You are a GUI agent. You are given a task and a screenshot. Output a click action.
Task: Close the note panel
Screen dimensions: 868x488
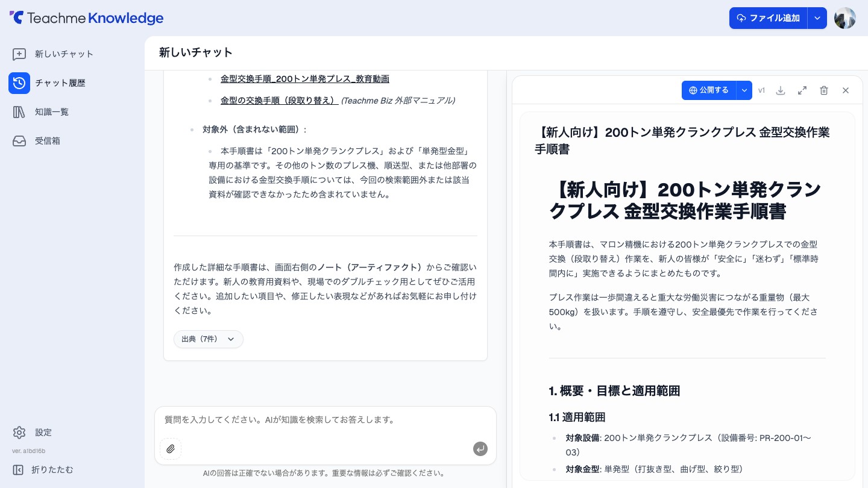(846, 90)
